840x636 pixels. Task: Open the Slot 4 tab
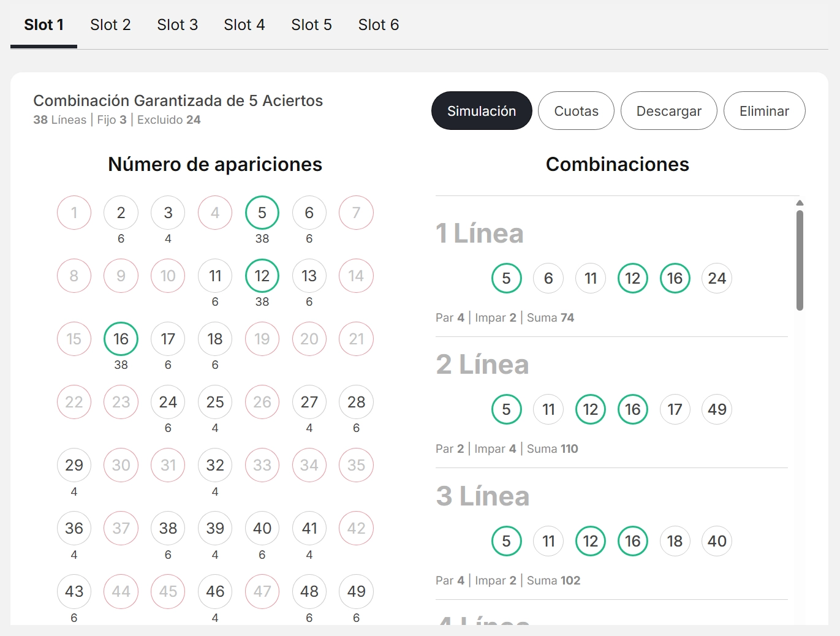244,25
